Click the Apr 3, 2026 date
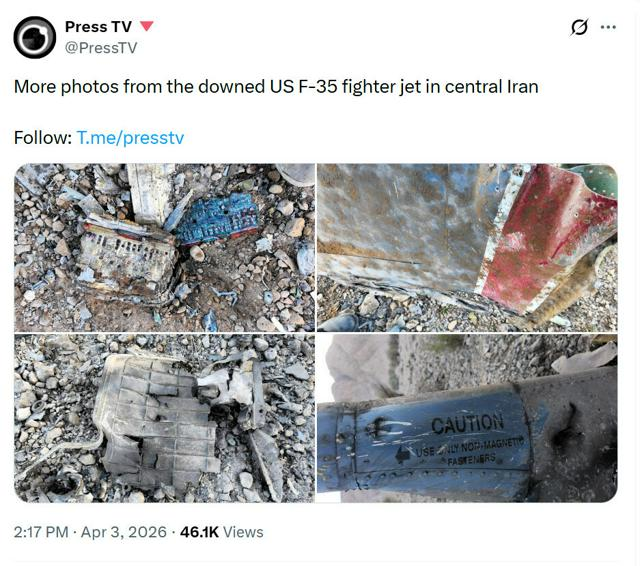 [x=124, y=532]
